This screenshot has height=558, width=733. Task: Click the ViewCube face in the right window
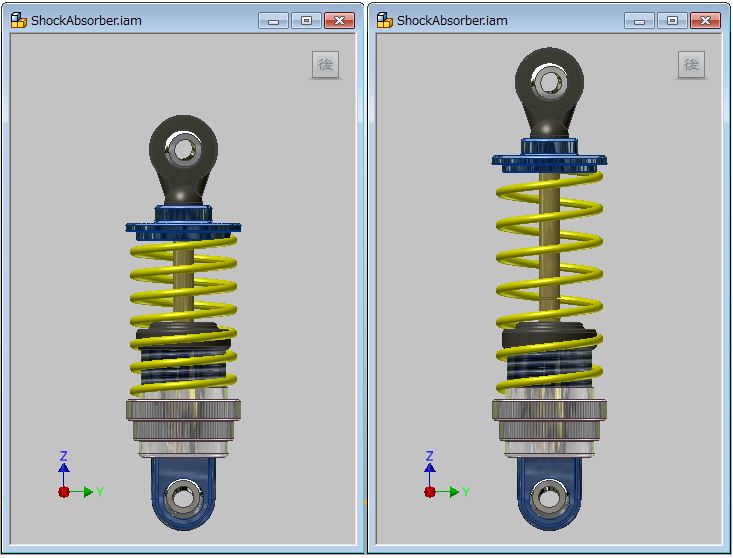(691, 64)
